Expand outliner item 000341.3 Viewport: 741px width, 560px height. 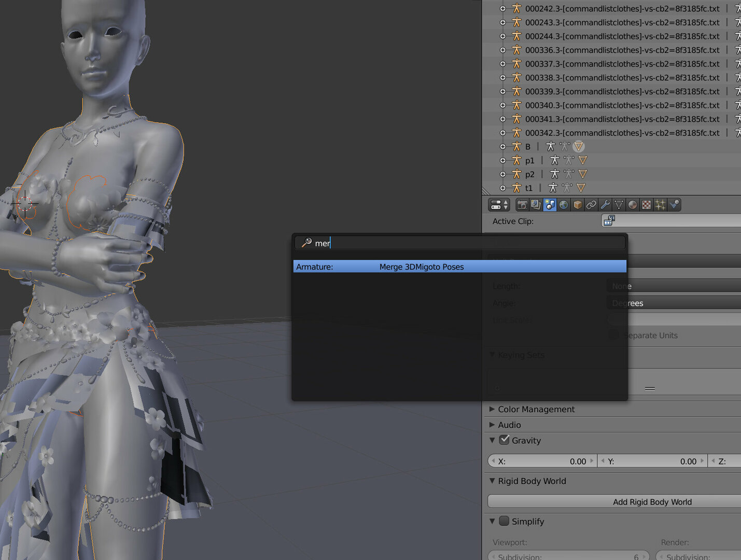pyautogui.click(x=502, y=119)
